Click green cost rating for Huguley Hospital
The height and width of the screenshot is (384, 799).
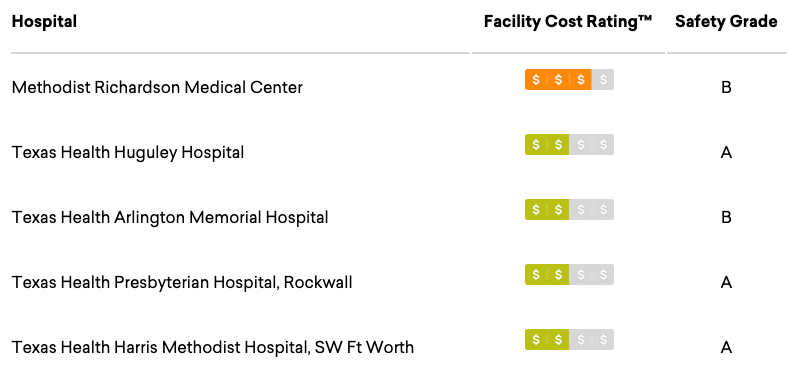569,145
